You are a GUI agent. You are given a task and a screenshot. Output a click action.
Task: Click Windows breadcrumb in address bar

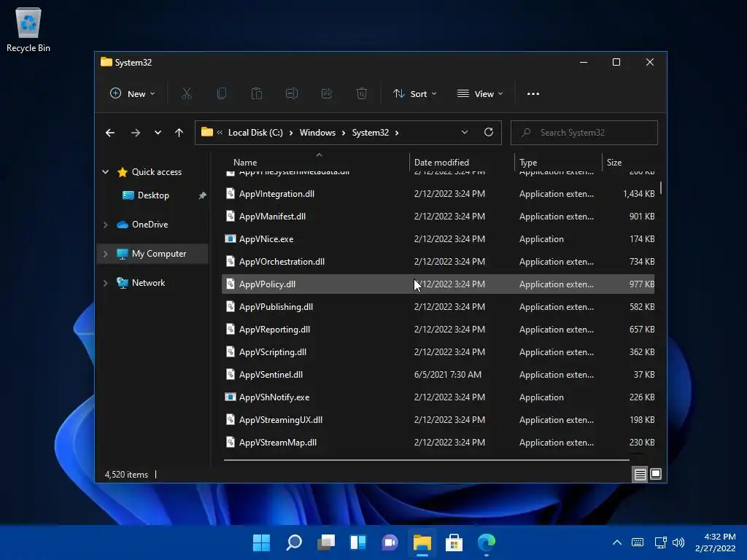click(x=317, y=133)
